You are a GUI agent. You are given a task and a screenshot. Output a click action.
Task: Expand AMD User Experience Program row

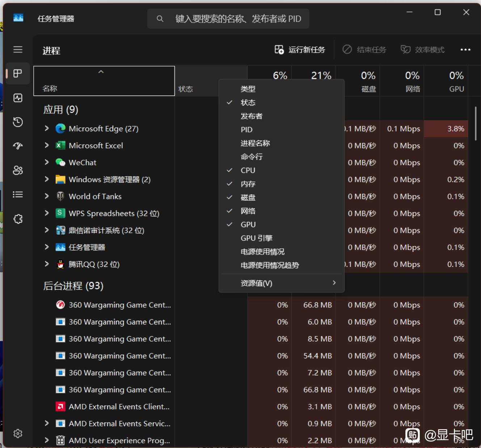[47, 440]
